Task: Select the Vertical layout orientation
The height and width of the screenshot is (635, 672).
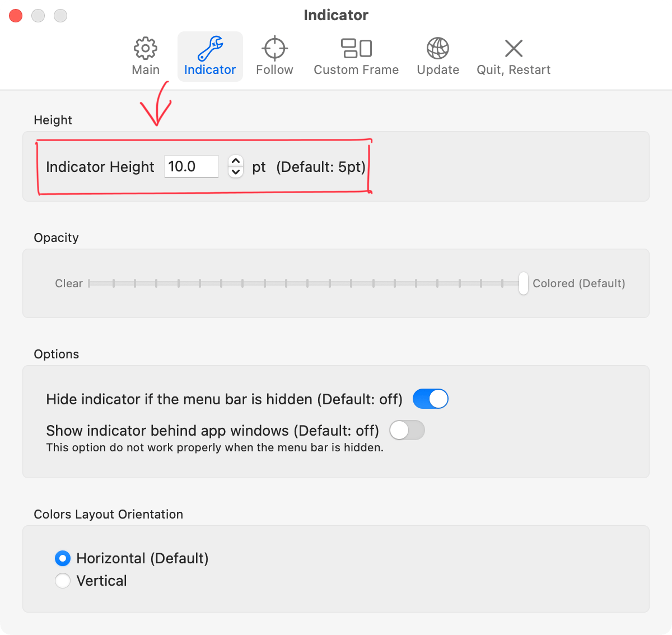Action: point(63,581)
